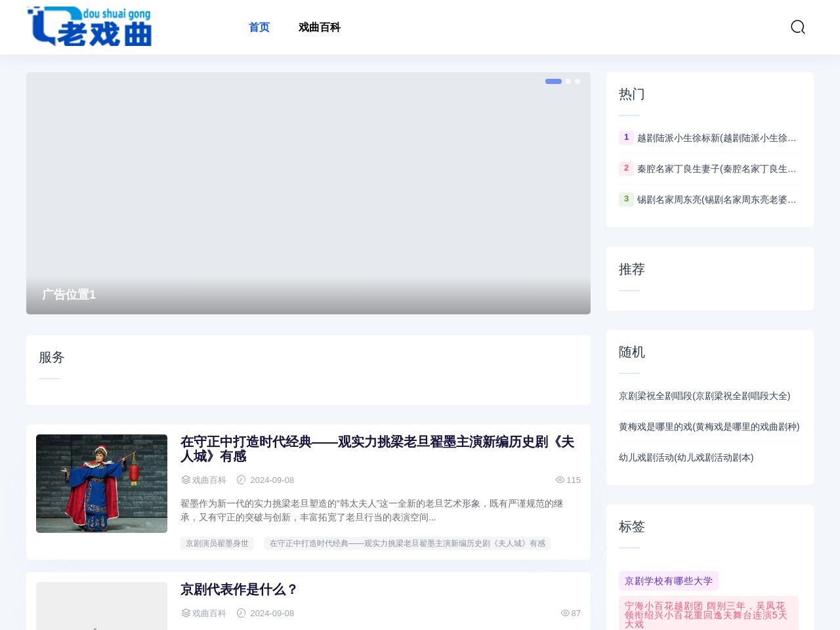Click the 京剧代表作 article placeholder thumbnail

point(102,606)
